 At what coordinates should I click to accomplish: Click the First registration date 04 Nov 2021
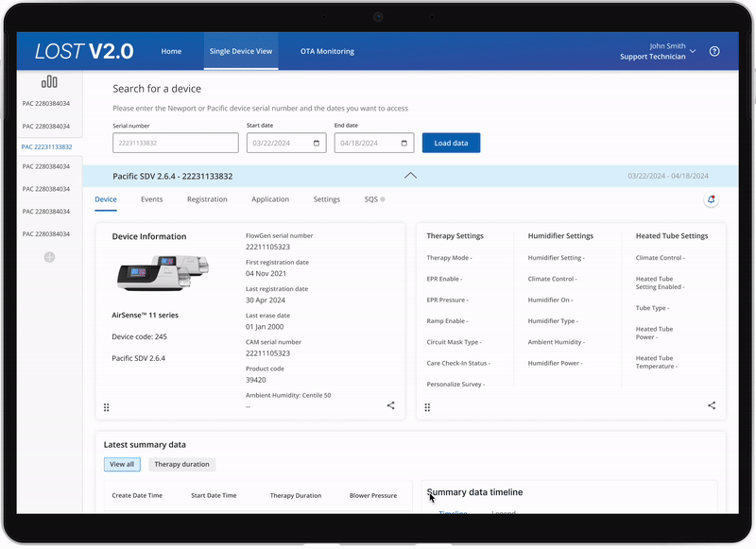(266, 273)
